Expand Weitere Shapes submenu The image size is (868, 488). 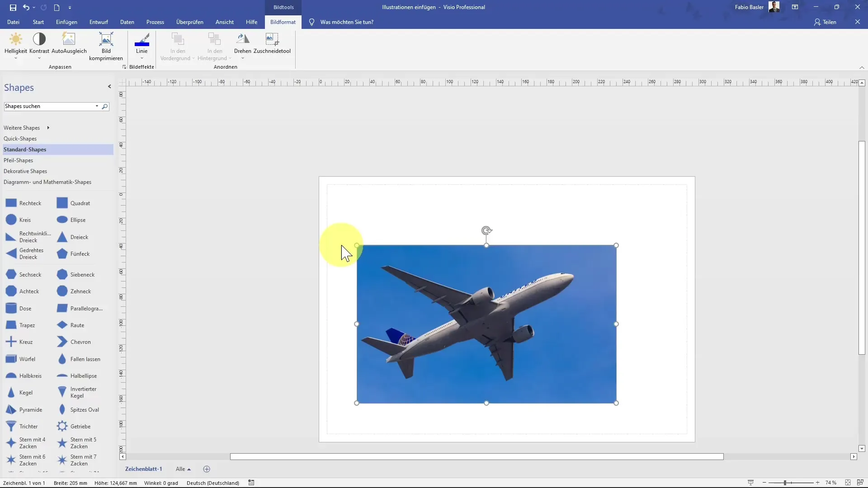(x=48, y=128)
